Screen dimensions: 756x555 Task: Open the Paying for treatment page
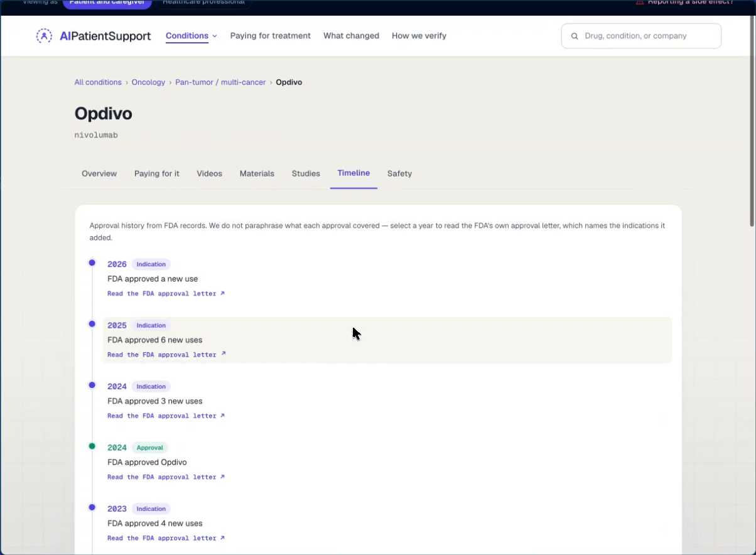(271, 36)
